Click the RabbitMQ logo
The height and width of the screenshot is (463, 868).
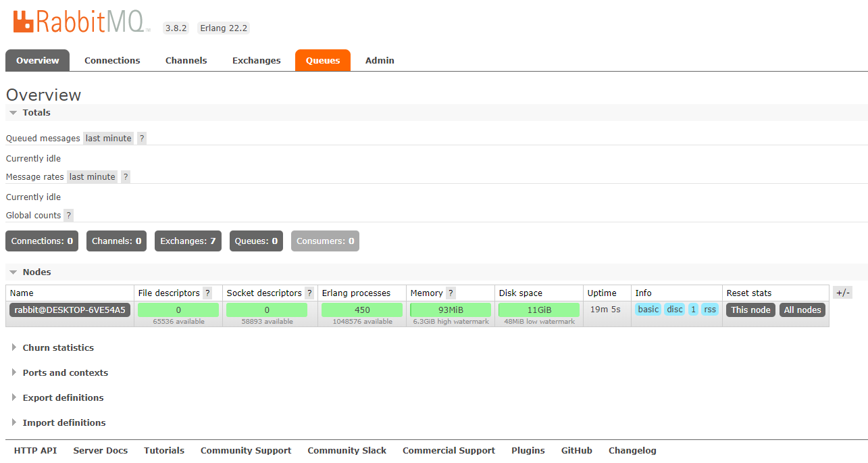click(80, 22)
